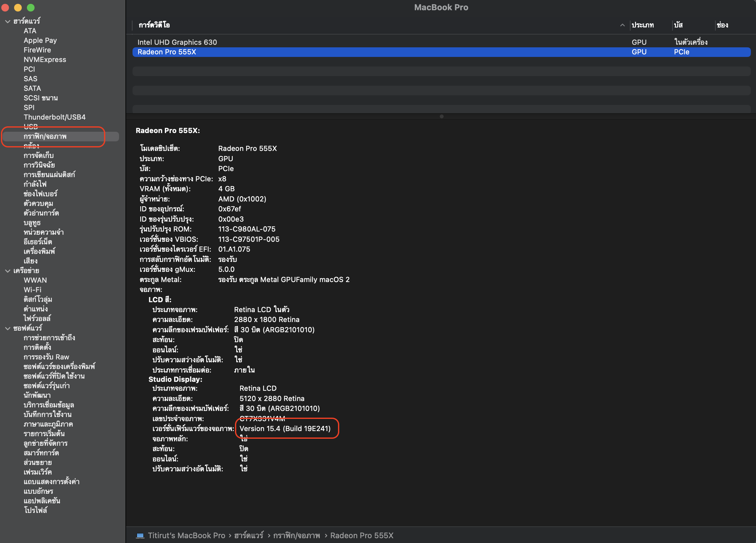
Task: Open Wi-Fi under network section
Action: click(x=32, y=290)
